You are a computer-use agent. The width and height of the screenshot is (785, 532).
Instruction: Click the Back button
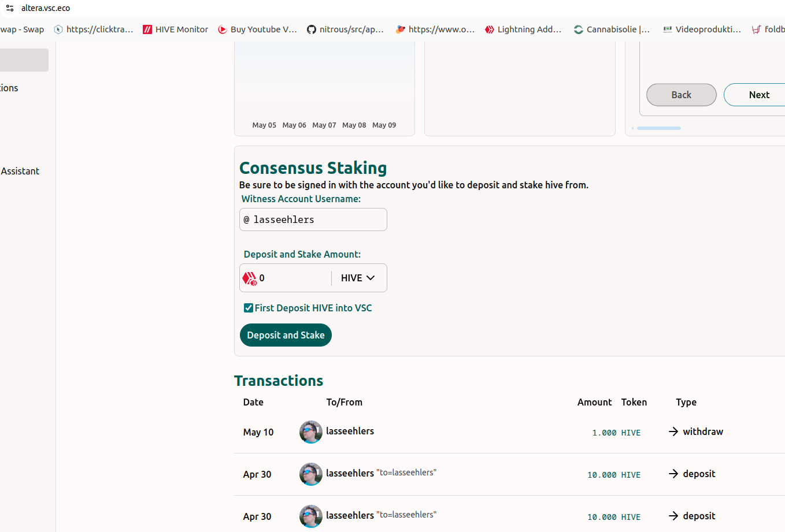681,95
